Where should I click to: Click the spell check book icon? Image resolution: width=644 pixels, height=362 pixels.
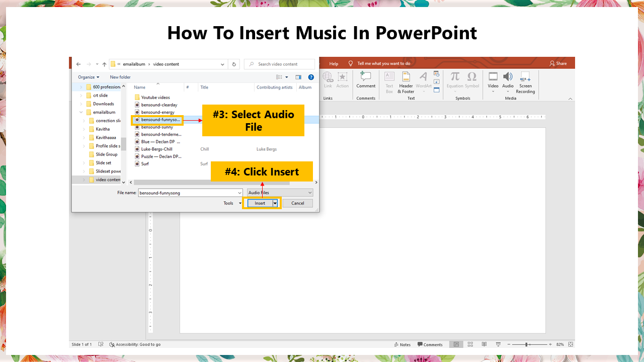click(x=101, y=344)
